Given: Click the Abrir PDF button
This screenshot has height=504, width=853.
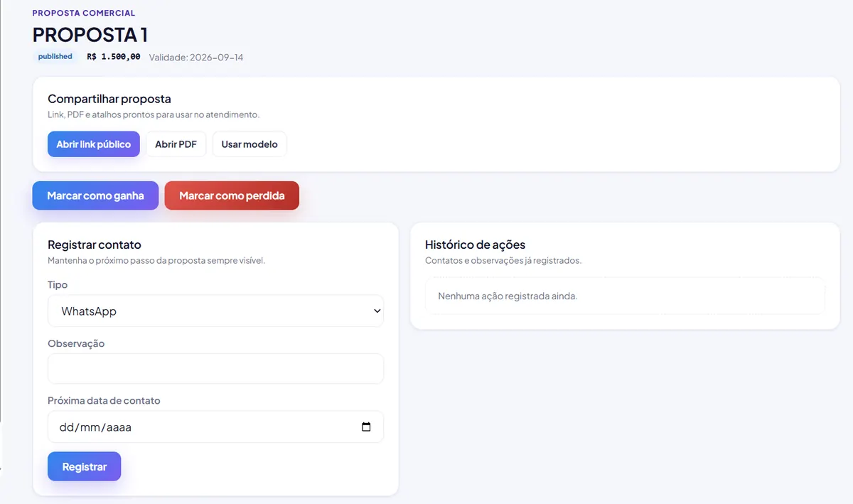Looking at the screenshot, I should (x=176, y=144).
